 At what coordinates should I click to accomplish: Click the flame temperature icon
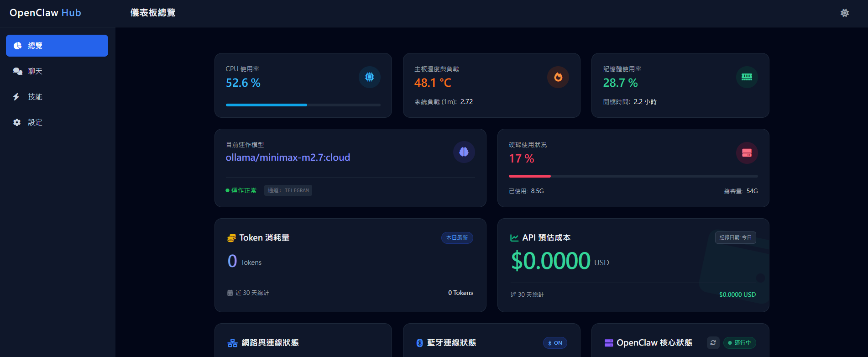(558, 77)
